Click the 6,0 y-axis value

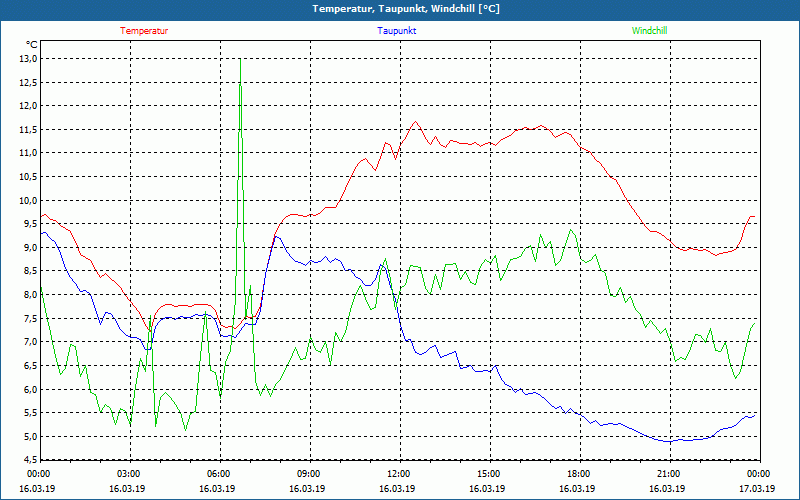30,389
